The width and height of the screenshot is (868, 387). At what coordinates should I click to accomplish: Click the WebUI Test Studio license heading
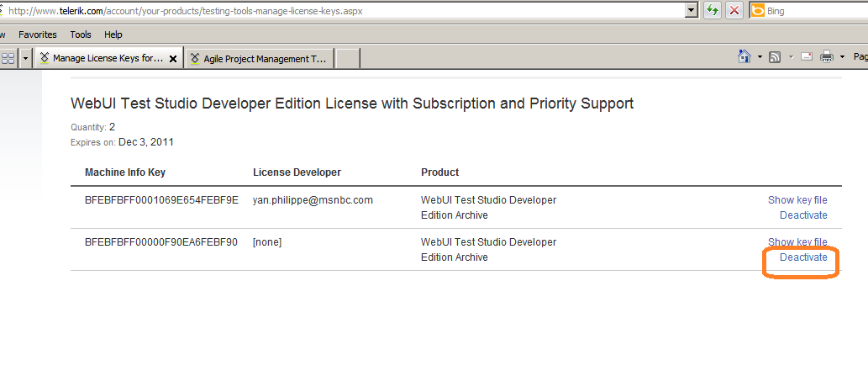352,103
